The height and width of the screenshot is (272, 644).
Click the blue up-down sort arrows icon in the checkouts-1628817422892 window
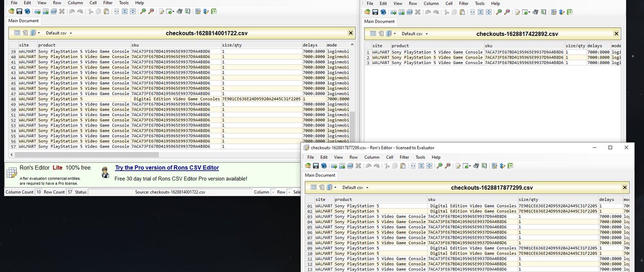(561, 12)
